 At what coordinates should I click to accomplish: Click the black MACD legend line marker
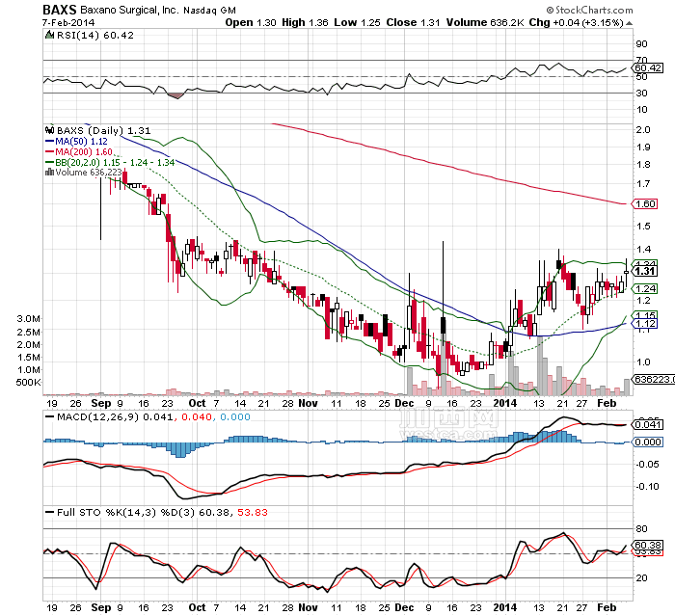[x=50, y=416]
